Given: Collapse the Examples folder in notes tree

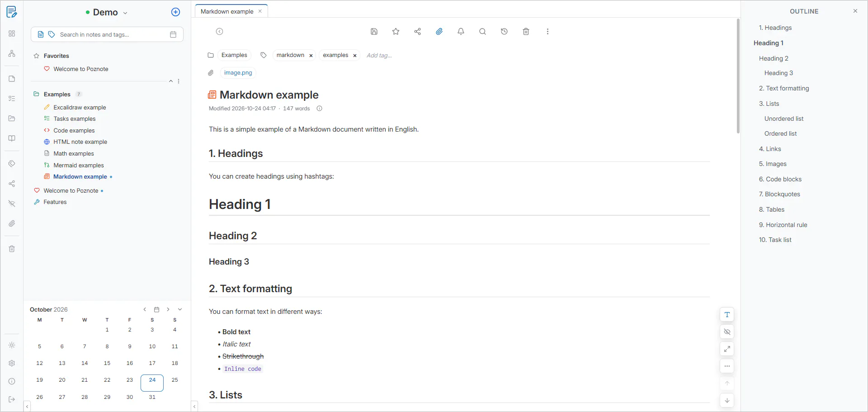Looking at the screenshot, I should pos(36,94).
